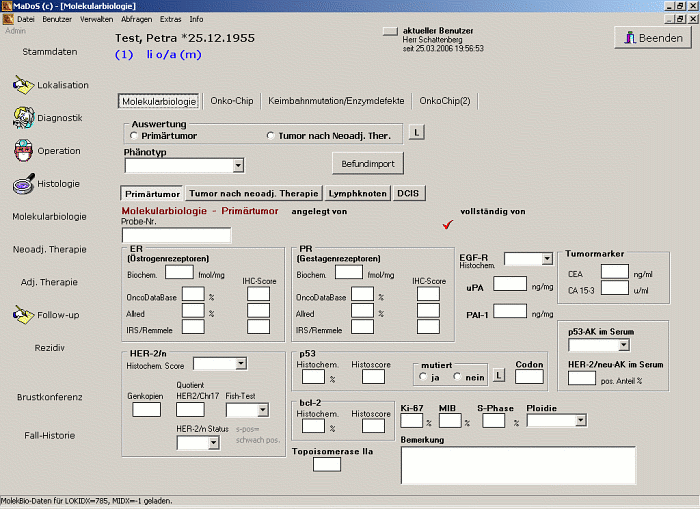The width and height of the screenshot is (700, 509).
Task: Click the Probe-Nr. input field
Action: click(176, 235)
